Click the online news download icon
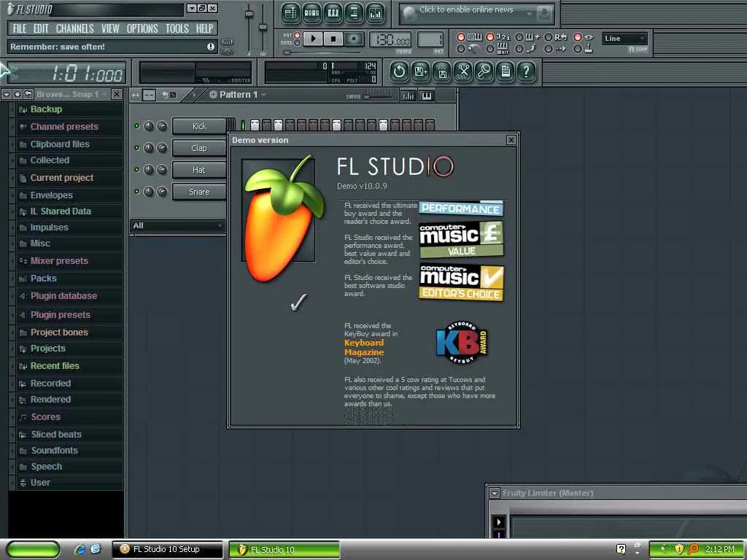747x560 pixels. point(544,14)
